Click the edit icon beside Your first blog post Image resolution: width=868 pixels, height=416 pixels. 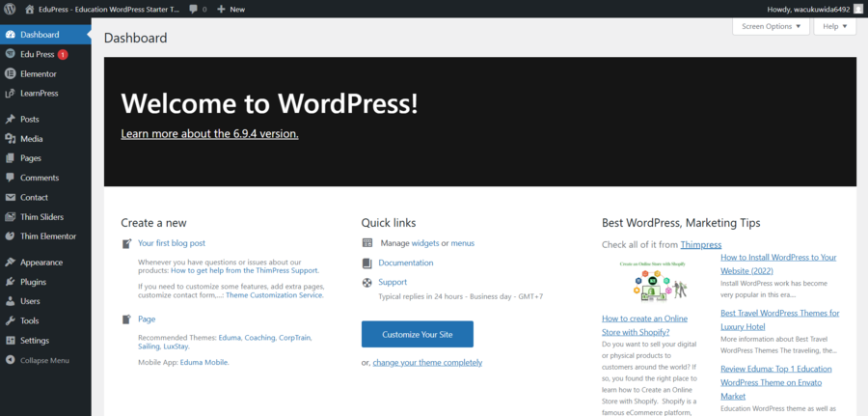pyautogui.click(x=126, y=243)
